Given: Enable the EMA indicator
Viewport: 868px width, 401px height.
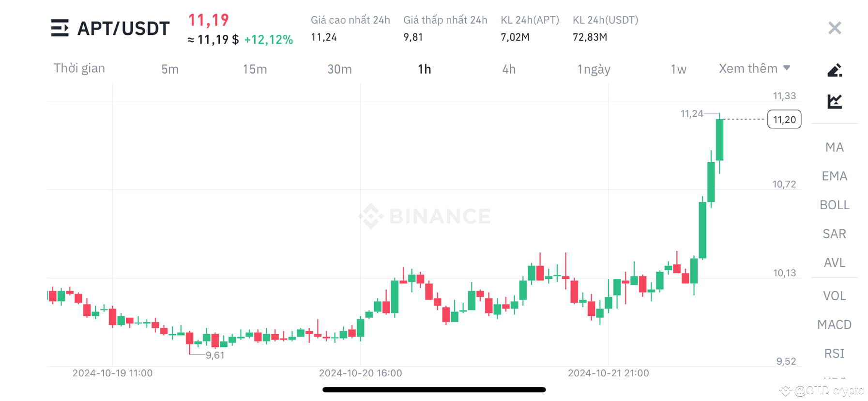Looking at the screenshot, I should click(834, 176).
